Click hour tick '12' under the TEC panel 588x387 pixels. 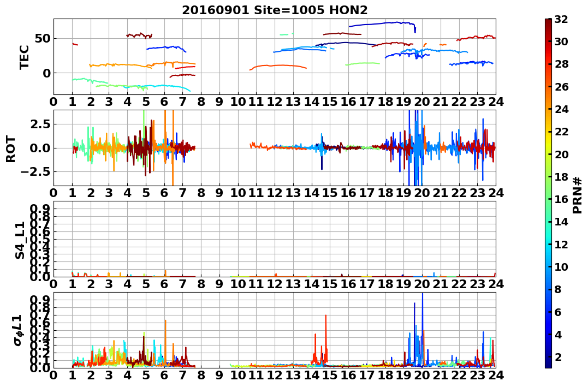click(x=275, y=102)
